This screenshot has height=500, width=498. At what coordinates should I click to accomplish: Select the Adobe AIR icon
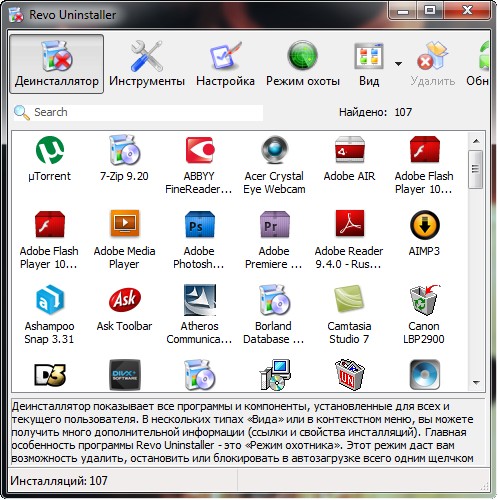tap(349, 149)
